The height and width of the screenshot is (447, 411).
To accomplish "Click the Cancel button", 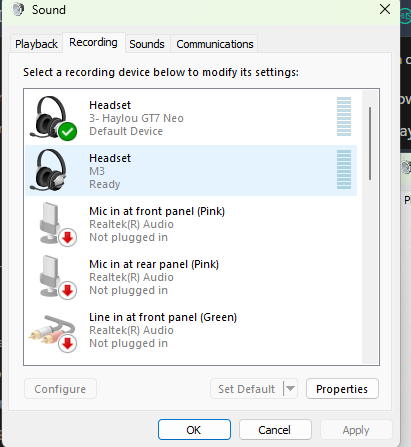I will pos(275,430).
